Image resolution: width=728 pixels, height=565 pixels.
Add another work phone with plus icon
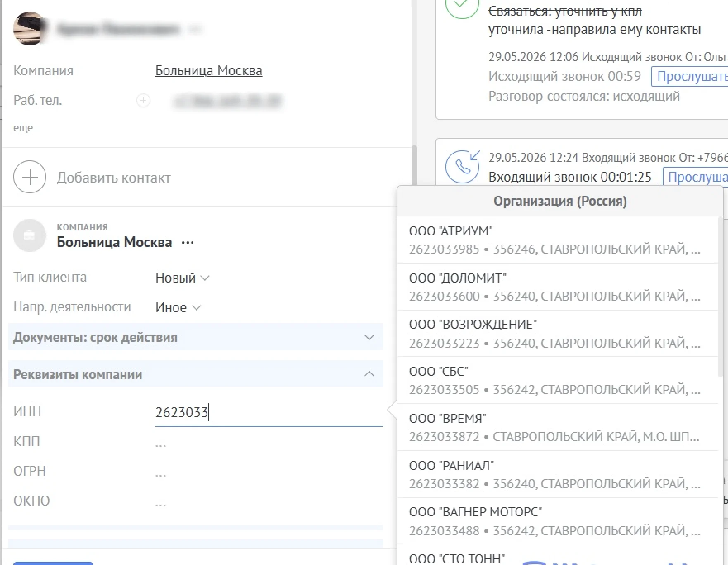[143, 100]
